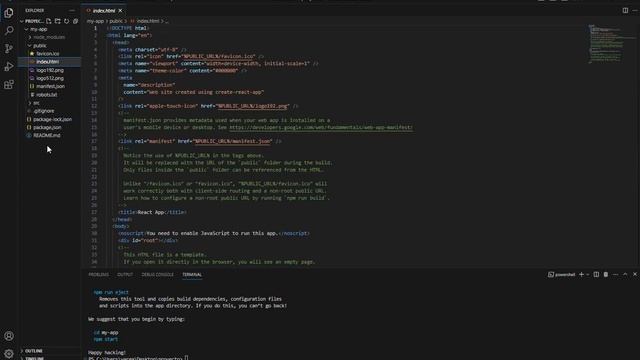This screenshot has width=640, height=360.
Task: Click public in the breadcrumb
Action: point(116,21)
